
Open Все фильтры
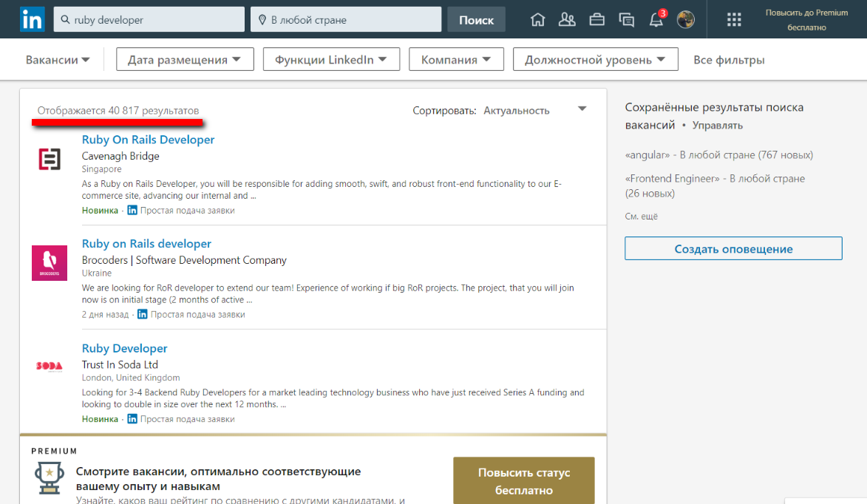pos(729,60)
